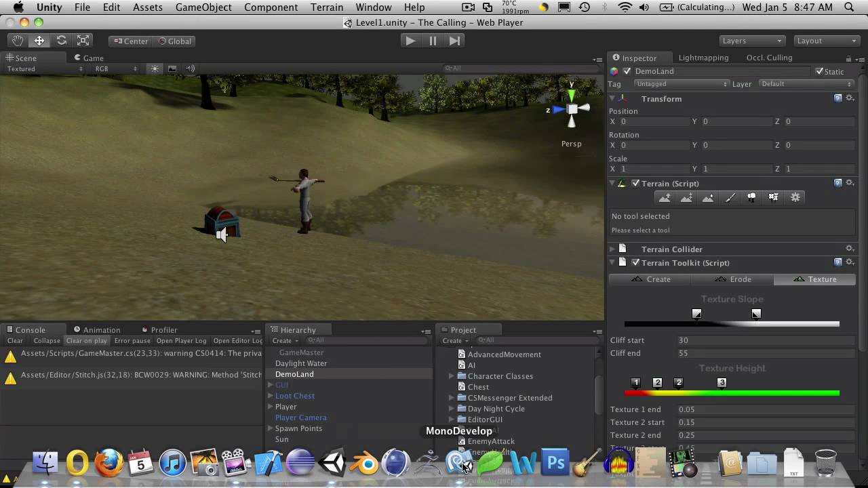
Task: Open Terrain Settings gear tool
Action: click(x=795, y=197)
